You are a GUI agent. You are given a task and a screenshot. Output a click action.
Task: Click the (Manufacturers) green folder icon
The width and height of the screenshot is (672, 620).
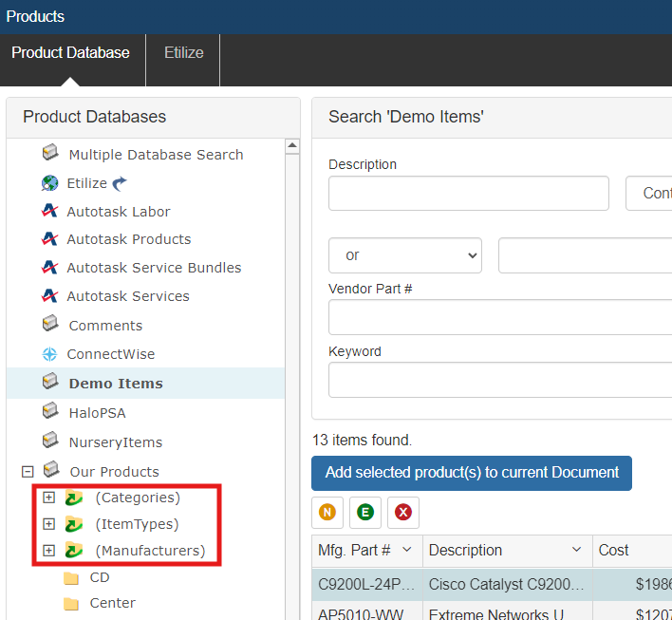point(74,551)
